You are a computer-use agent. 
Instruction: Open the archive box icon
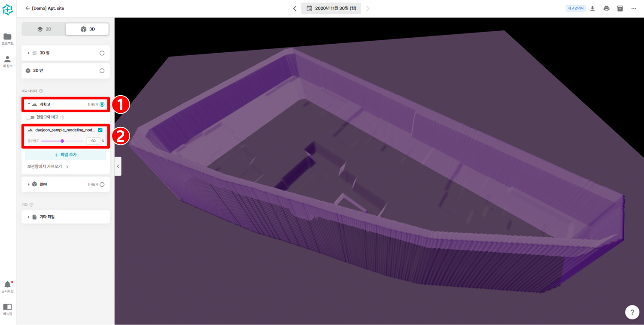tap(620, 9)
